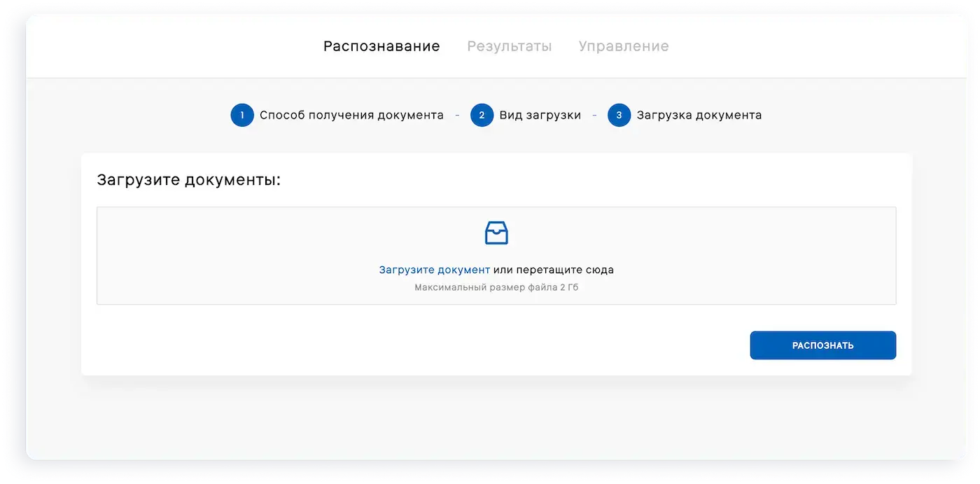Click the inbox tray upload icon

(x=496, y=233)
